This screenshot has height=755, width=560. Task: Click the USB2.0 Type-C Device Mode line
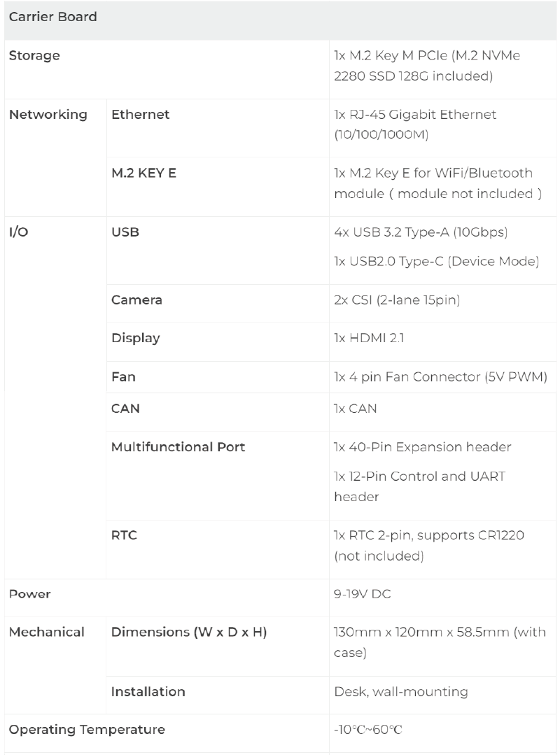pyautogui.click(x=436, y=262)
